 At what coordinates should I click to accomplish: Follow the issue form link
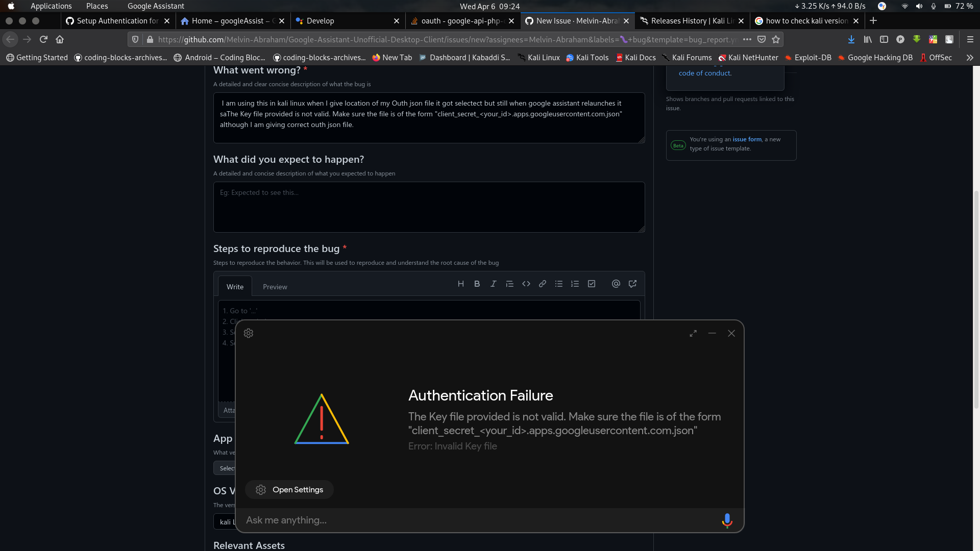pyautogui.click(x=747, y=139)
